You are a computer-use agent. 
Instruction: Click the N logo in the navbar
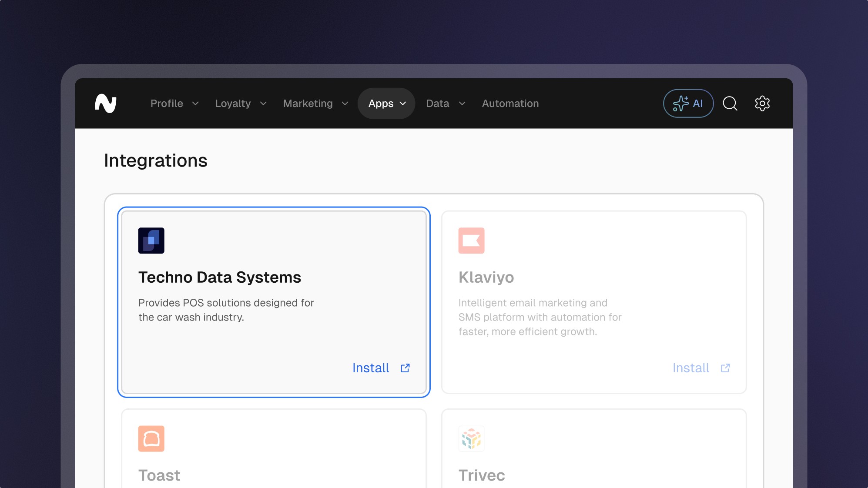click(x=106, y=104)
